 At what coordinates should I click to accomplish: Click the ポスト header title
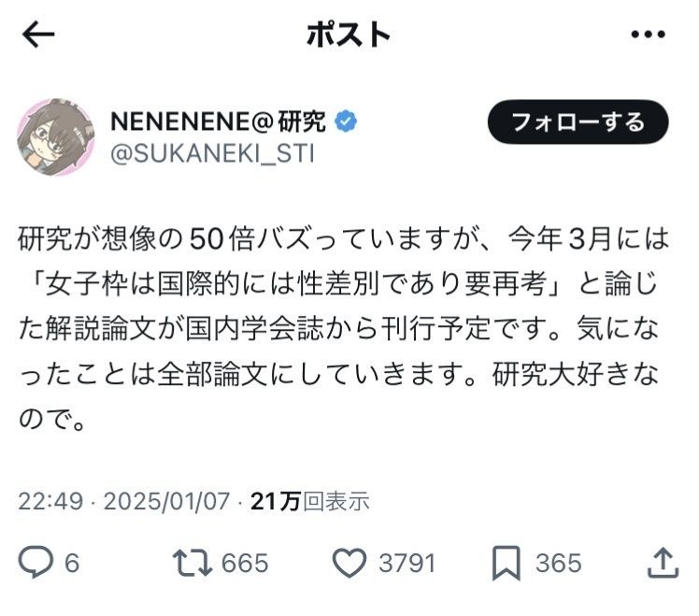[349, 36]
